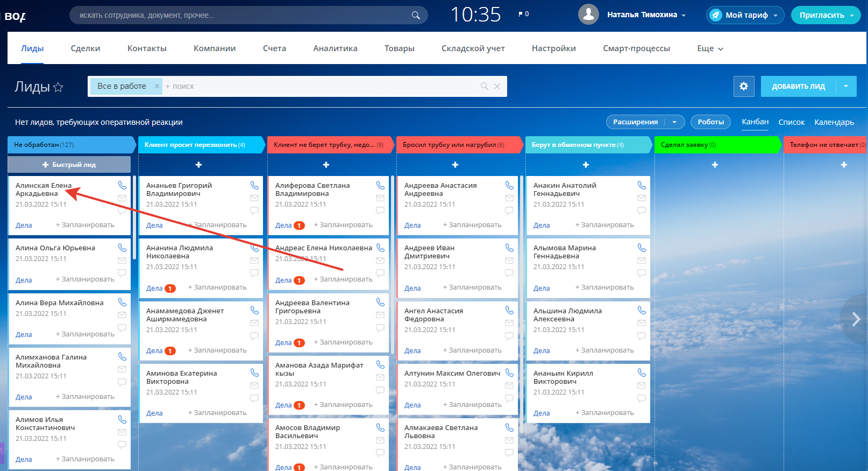Expand Наталья Тимохина user menu

click(x=684, y=16)
